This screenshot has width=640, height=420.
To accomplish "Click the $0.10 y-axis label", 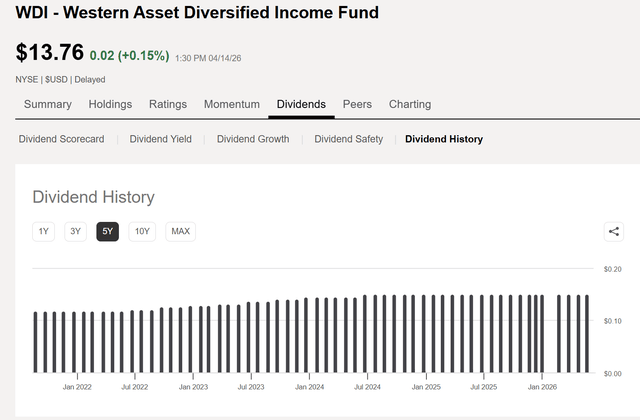I will tap(613, 321).
